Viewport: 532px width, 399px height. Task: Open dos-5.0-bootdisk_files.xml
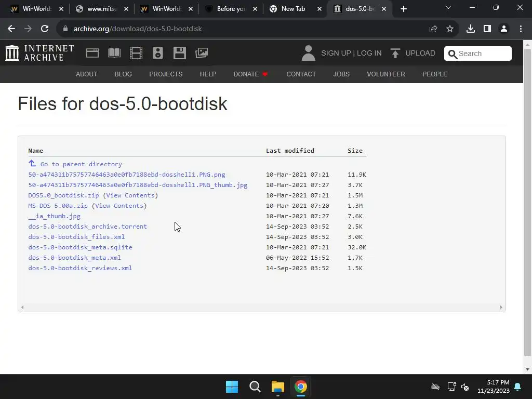[76, 237]
